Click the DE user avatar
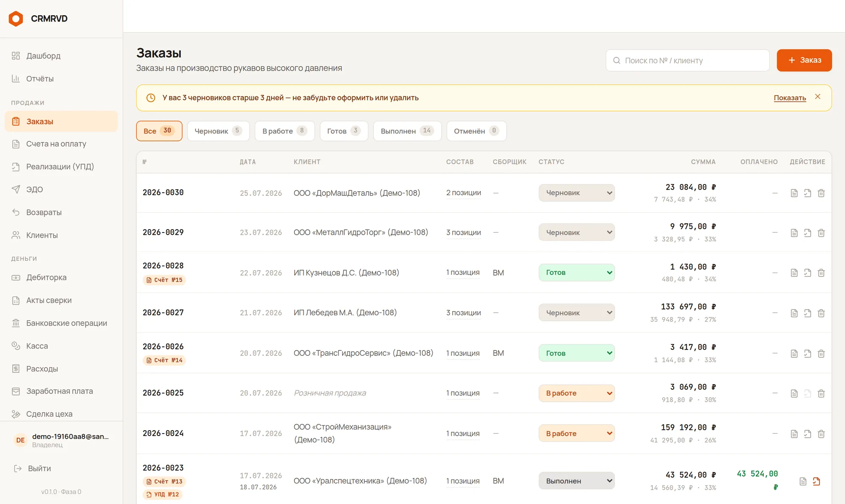The image size is (845, 504). pos(20,440)
